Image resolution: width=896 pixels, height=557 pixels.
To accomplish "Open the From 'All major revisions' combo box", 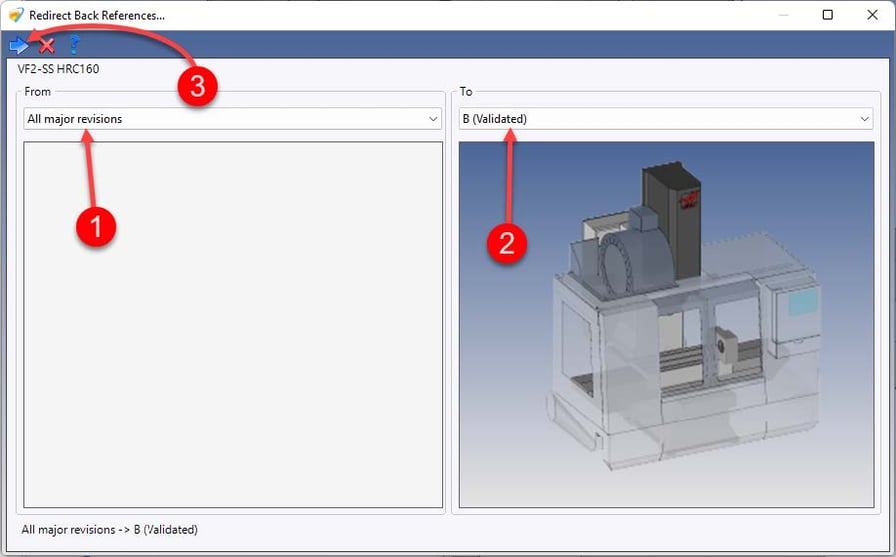I will pyautogui.click(x=232, y=119).
